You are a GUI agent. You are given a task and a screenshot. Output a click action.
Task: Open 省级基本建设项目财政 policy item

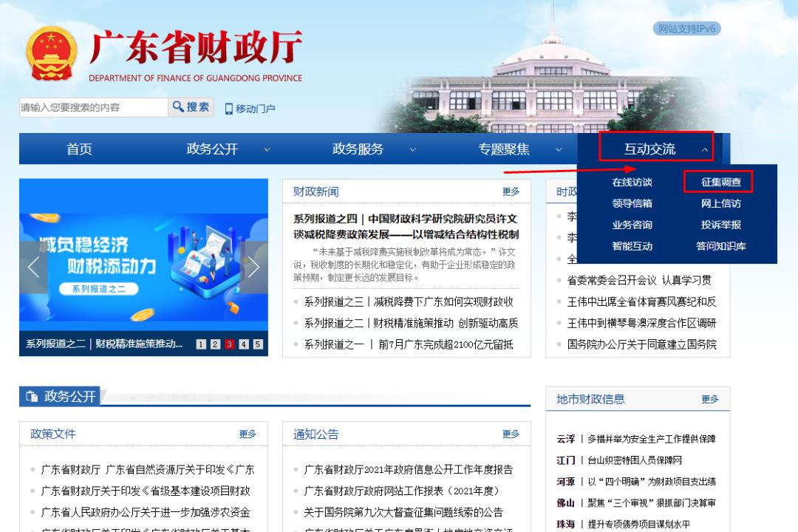(x=146, y=491)
